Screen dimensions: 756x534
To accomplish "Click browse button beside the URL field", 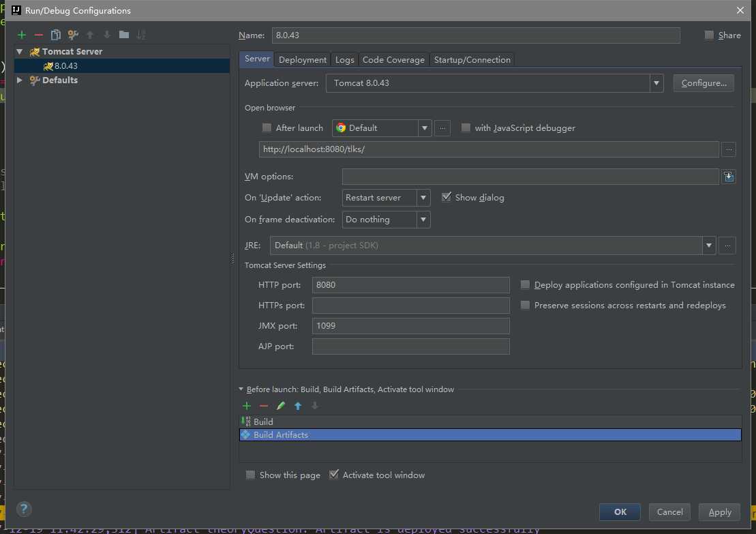I will tap(729, 149).
